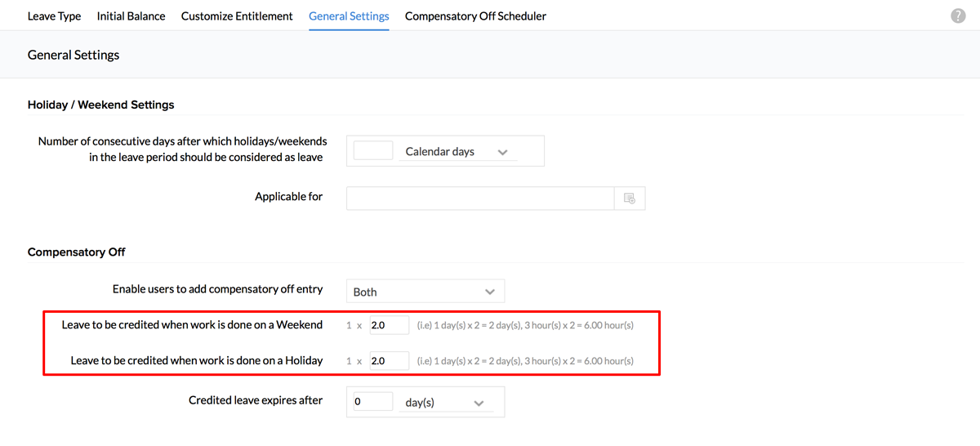This screenshot has width=980, height=446.
Task: Click the General Settings page title
Action: (x=73, y=55)
